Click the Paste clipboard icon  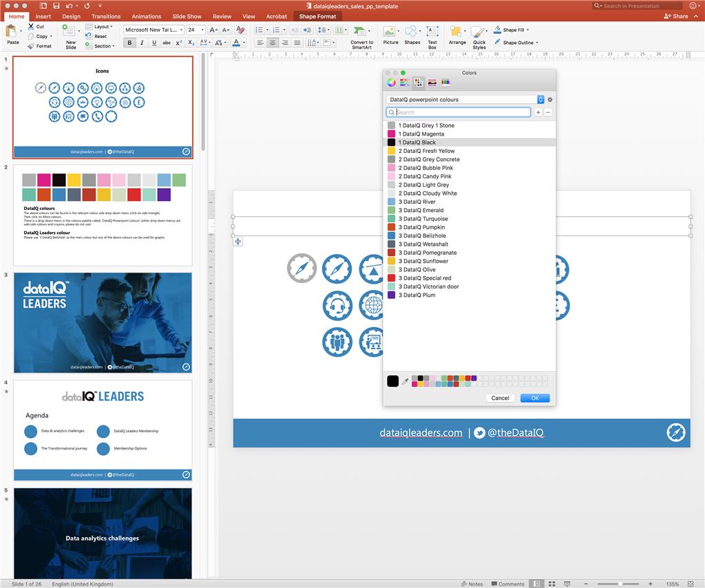point(11,32)
